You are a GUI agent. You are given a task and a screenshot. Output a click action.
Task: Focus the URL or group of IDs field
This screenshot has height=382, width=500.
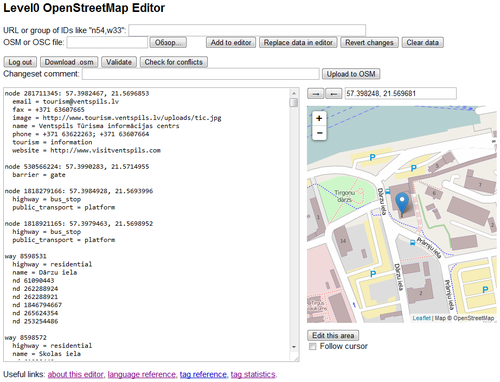click(247, 30)
